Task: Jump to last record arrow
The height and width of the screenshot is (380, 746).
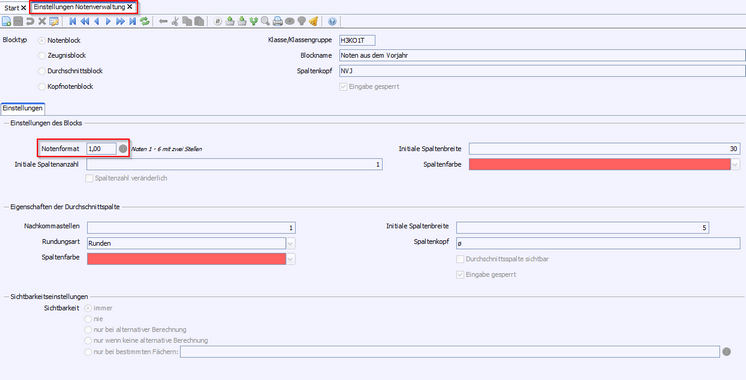Action: (x=133, y=21)
